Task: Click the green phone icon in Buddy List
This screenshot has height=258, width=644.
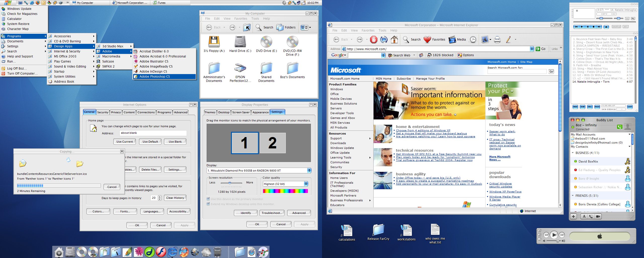Action: point(620,127)
